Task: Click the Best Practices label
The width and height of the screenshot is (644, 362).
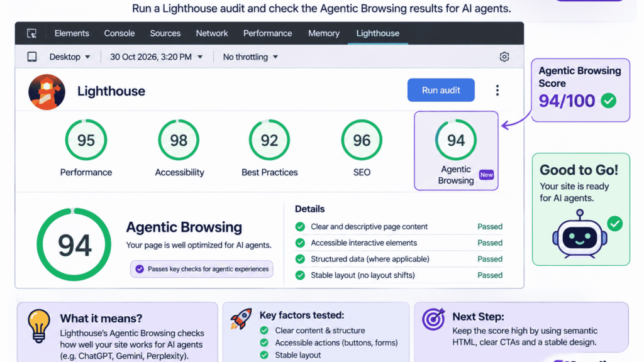Action: pos(269,172)
